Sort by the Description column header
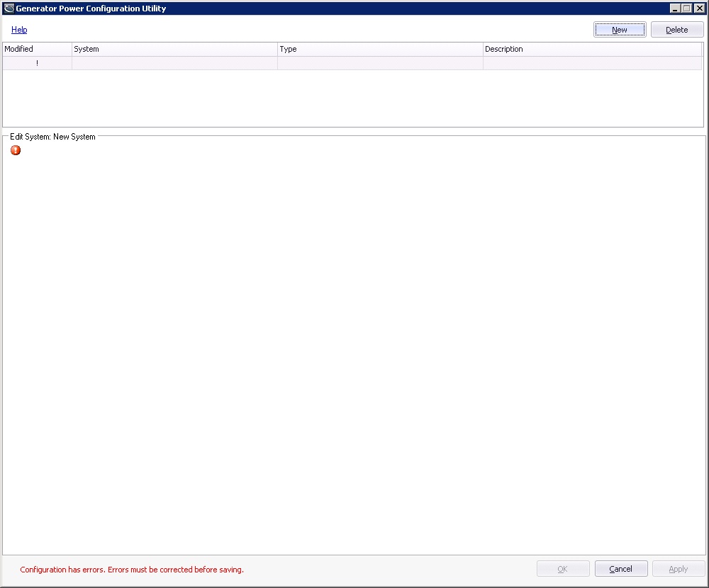Viewport: 709px width, 588px height. [x=592, y=50]
